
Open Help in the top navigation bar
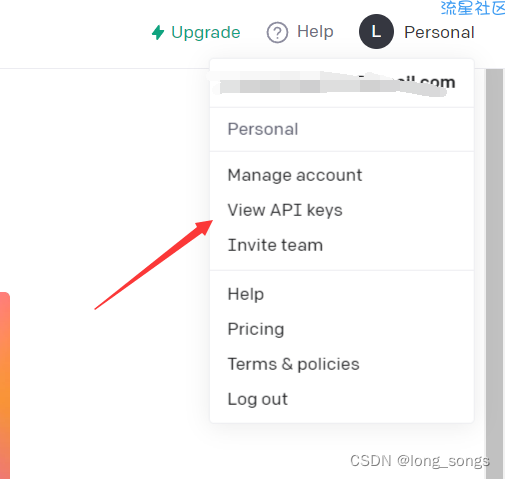[x=300, y=32]
